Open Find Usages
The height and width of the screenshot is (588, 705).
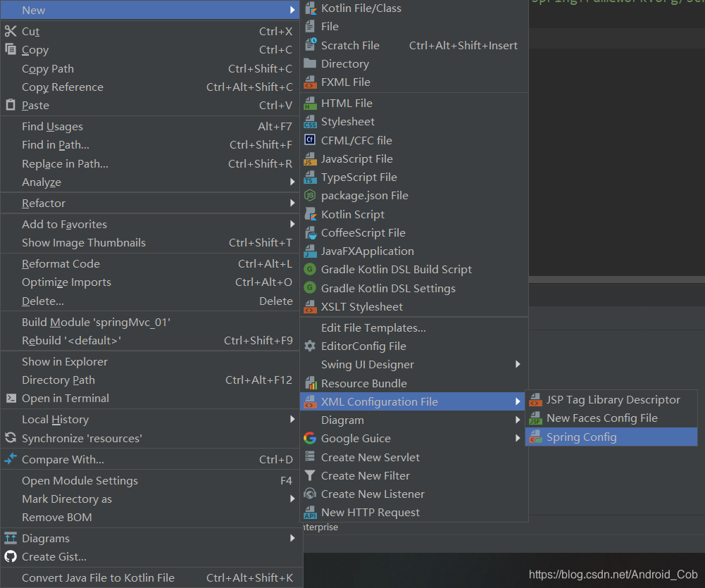150,126
